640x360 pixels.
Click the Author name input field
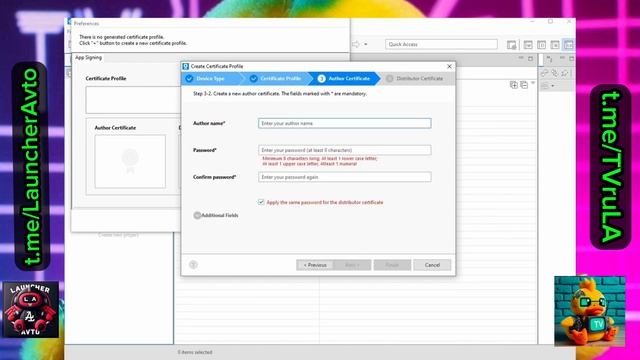pos(344,123)
